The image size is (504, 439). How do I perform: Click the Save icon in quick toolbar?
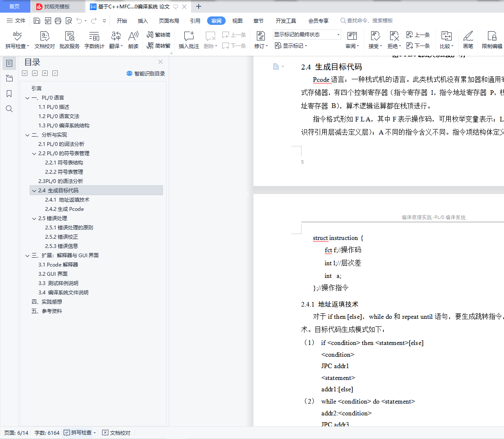point(37,21)
